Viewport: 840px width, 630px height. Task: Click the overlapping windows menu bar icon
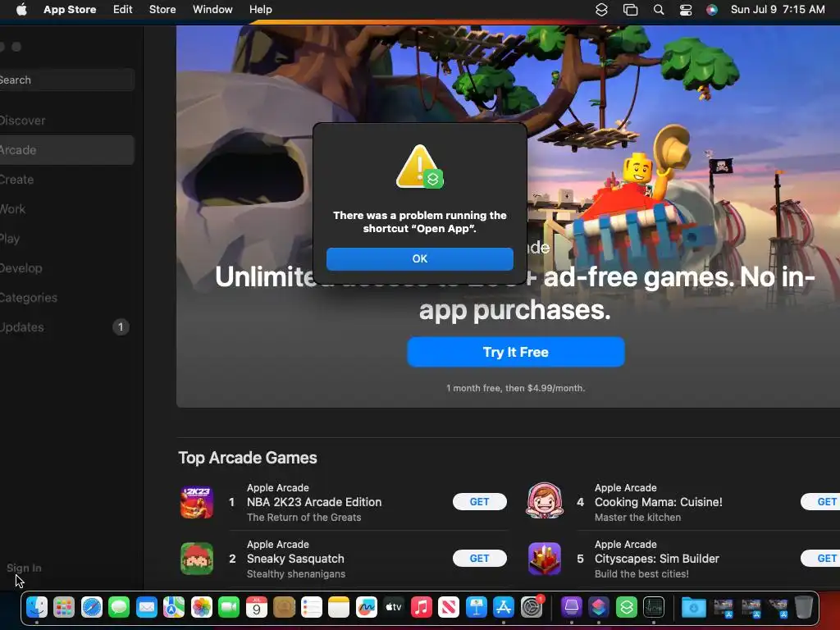631,10
